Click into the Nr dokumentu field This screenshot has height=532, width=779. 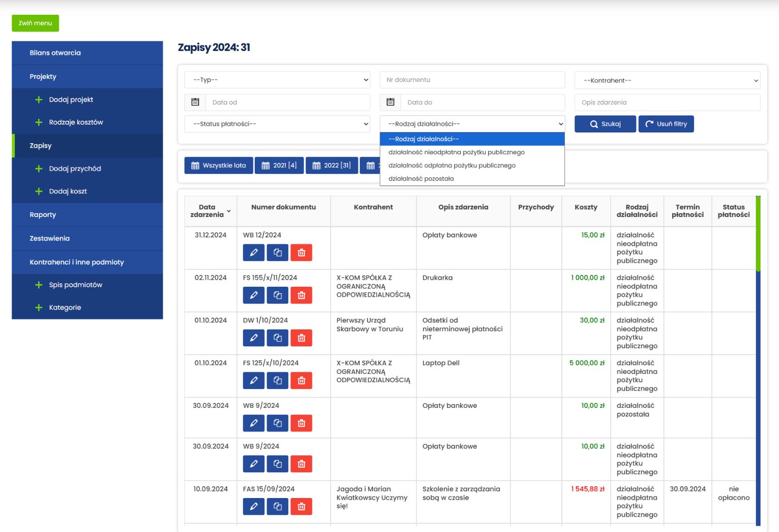[x=472, y=80]
